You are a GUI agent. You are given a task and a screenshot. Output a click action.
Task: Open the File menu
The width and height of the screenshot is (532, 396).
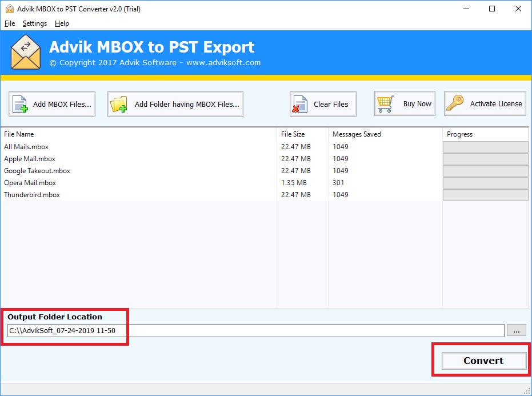(10, 23)
